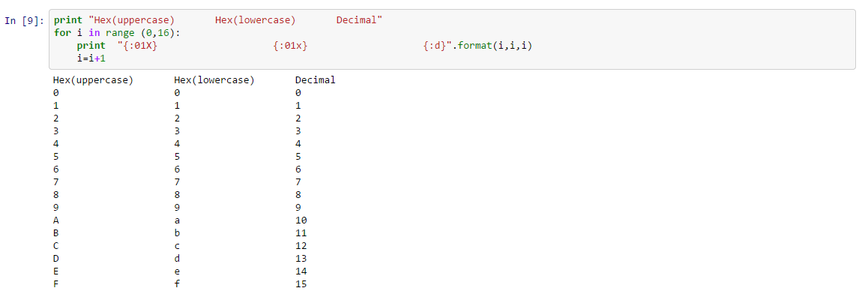Click the uppercase 'A' output value
Image resolution: width=868 pixels, height=306 pixels.
coord(56,220)
